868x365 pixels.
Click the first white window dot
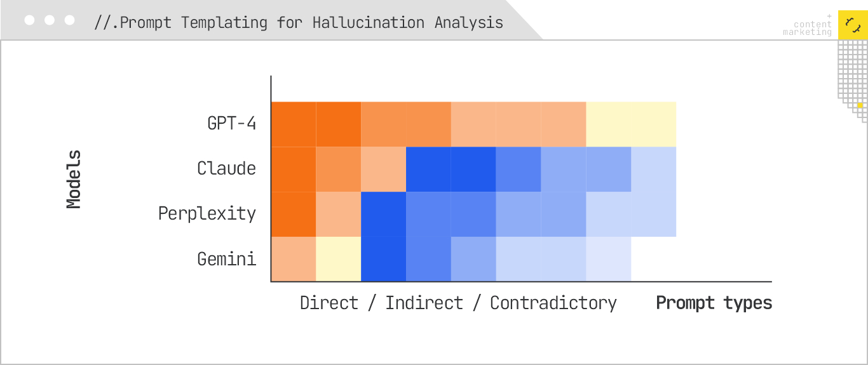(x=29, y=20)
